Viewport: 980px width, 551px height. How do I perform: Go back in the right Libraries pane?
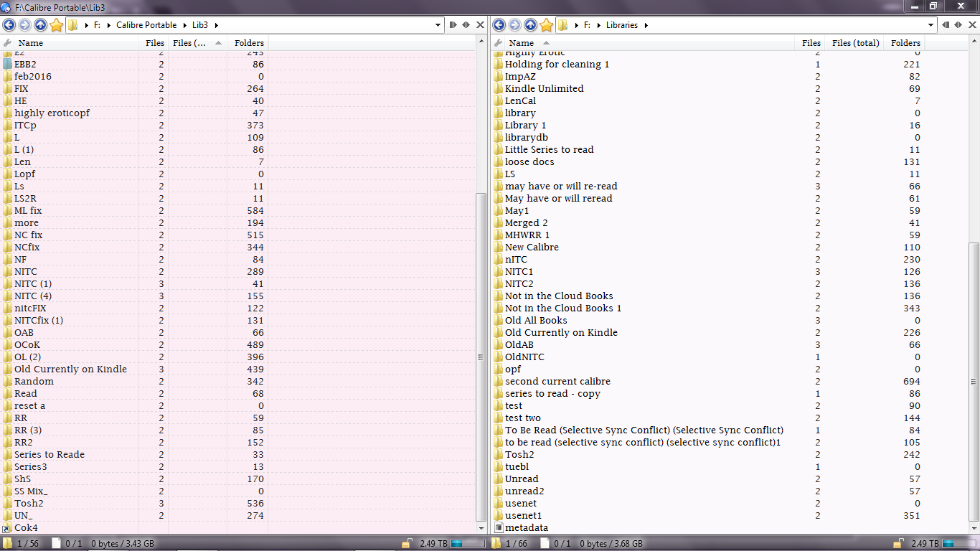tap(499, 25)
